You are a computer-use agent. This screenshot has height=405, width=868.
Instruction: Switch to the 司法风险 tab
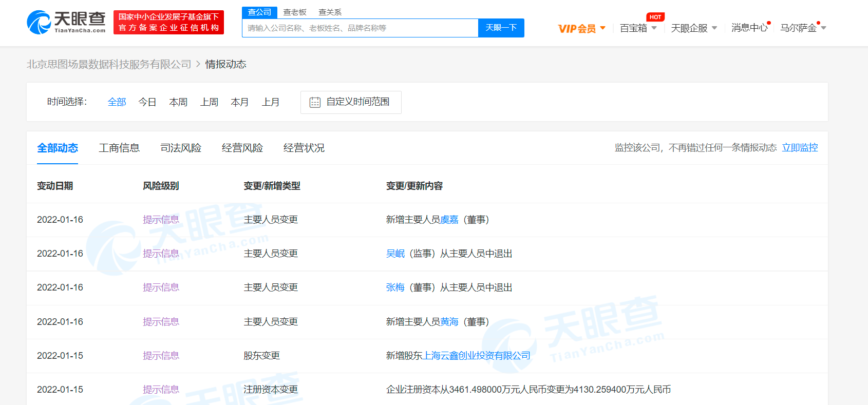[x=181, y=148]
